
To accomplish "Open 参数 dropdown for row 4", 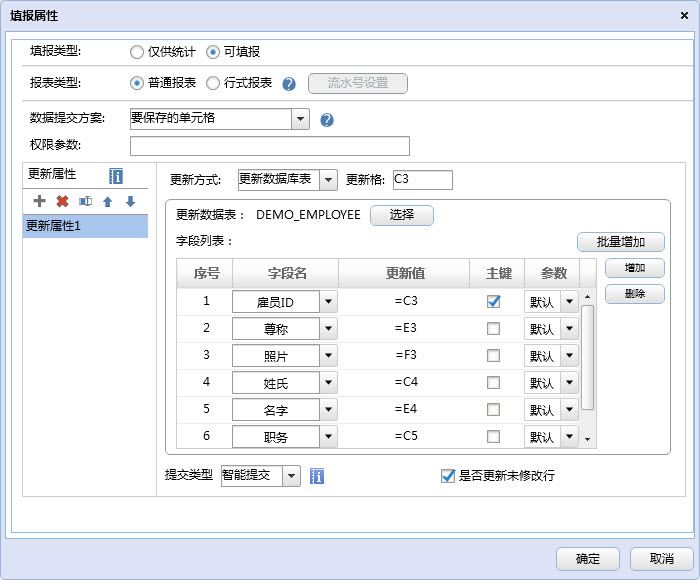I will click(569, 383).
